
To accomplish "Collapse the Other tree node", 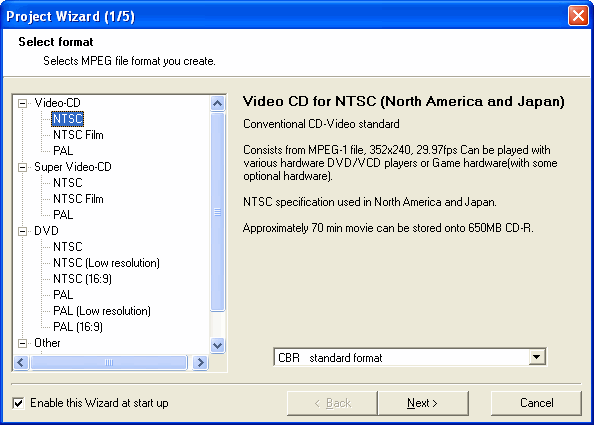I will (23, 343).
